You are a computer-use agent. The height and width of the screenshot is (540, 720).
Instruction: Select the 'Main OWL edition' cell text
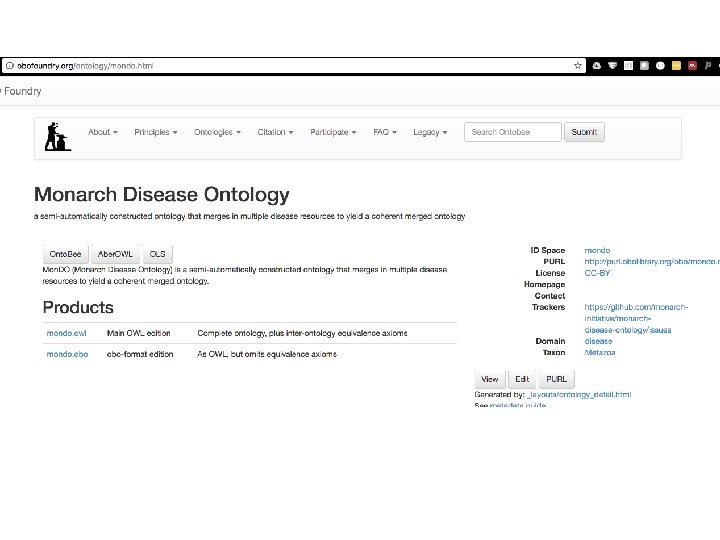[138, 333]
